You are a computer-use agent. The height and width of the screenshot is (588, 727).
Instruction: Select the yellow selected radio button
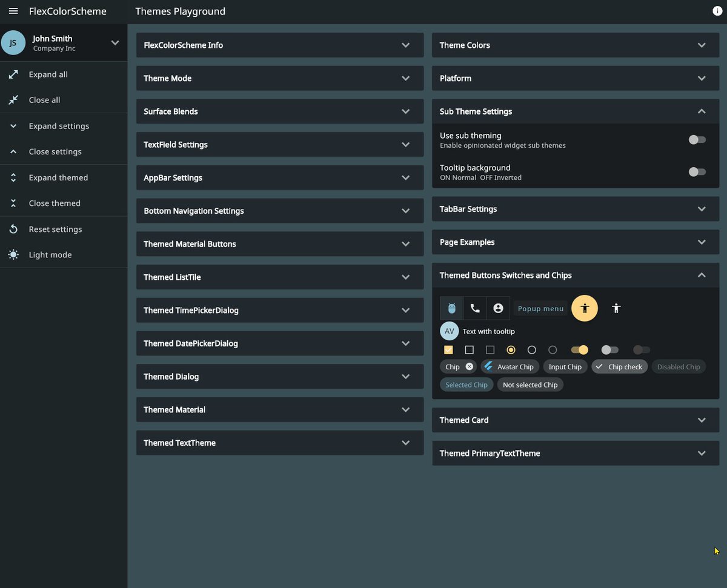[511, 350]
